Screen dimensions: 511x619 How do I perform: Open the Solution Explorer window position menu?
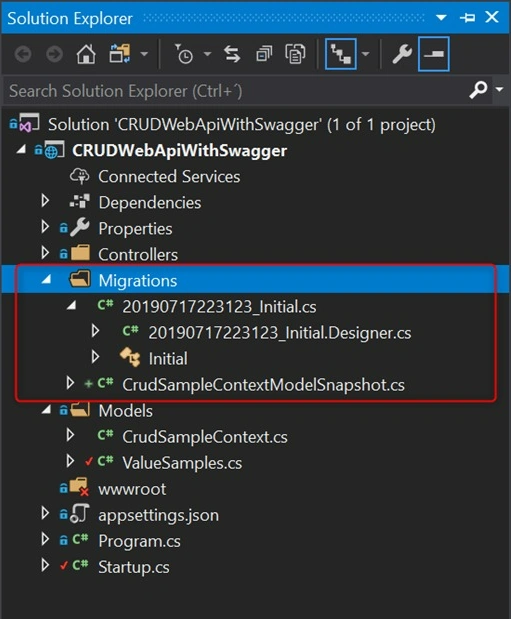tap(441, 17)
